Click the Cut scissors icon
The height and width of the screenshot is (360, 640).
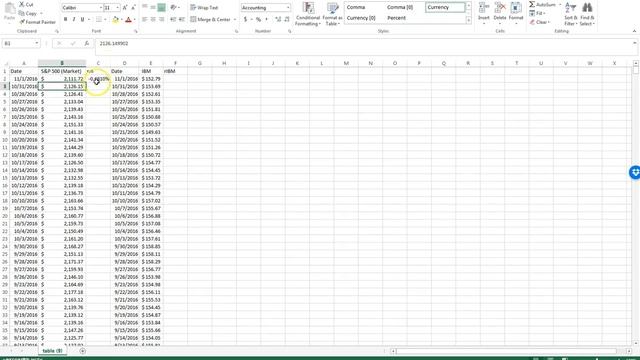pyautogui.click(x=22, y=4)
